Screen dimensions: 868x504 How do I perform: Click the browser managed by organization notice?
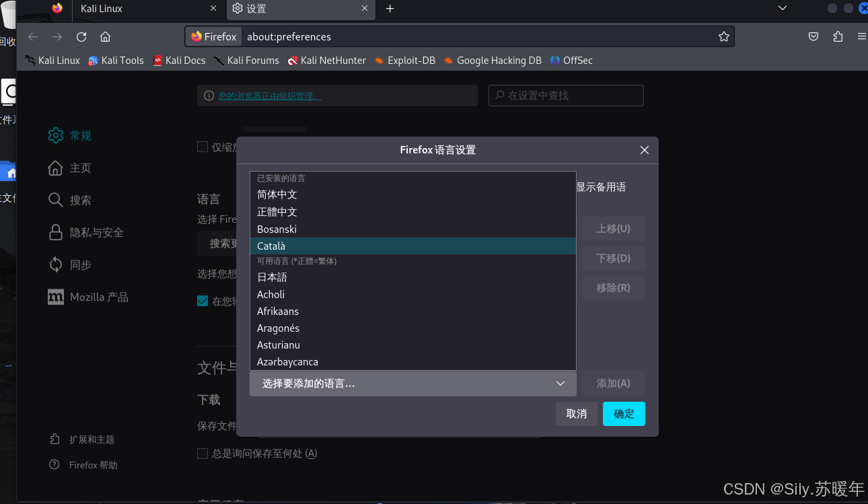pyautogui.click(x=270, y=96)
